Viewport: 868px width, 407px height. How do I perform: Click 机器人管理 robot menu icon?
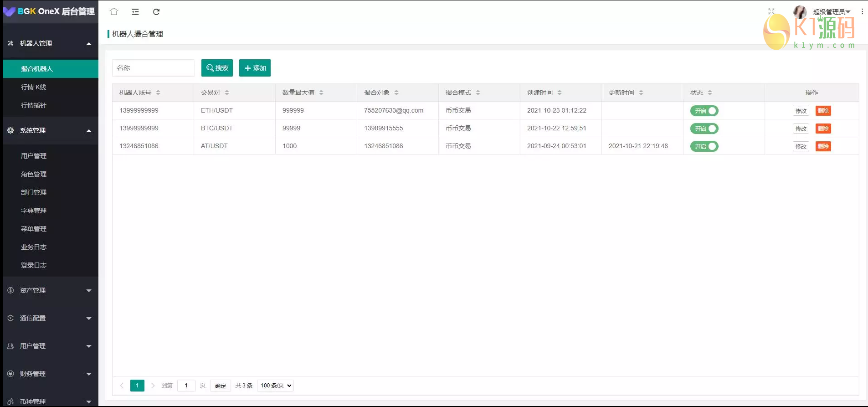10,43
